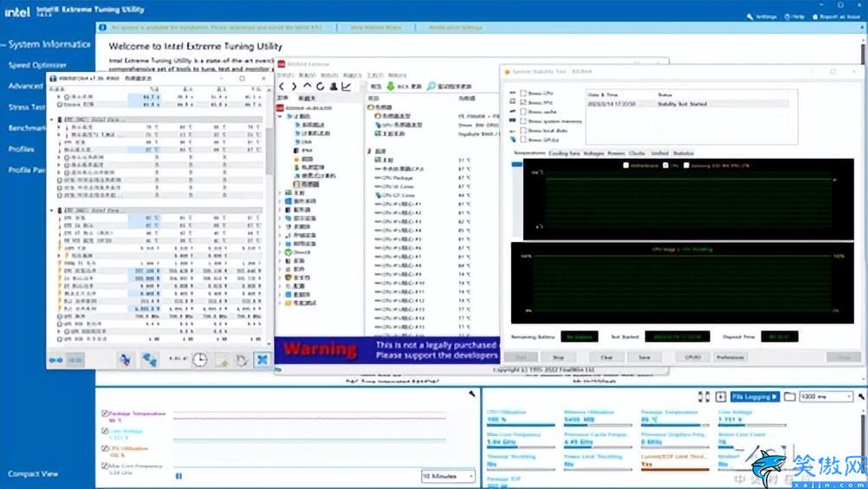Switch to Powers tab
Image resolution: width=868 pixels, height=489 pixels.
[x=616, y=153]
